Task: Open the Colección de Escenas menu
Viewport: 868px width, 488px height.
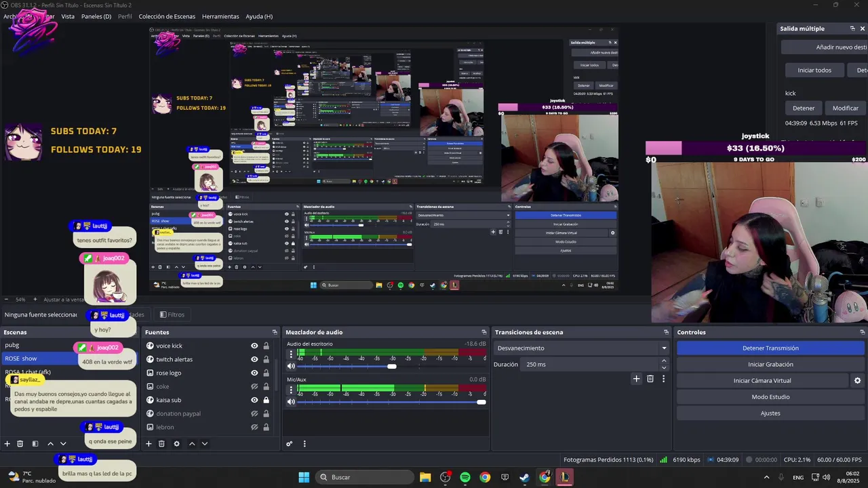Action: (167, 16)
